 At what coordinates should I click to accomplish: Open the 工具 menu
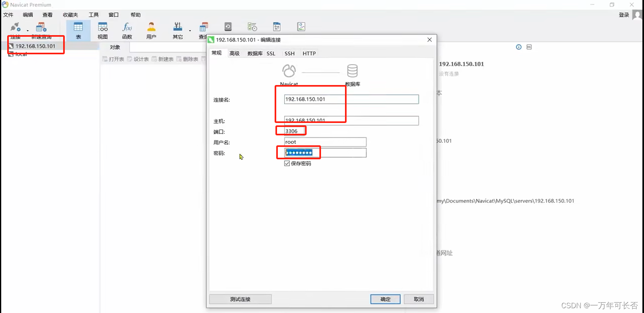click(94, 15)
